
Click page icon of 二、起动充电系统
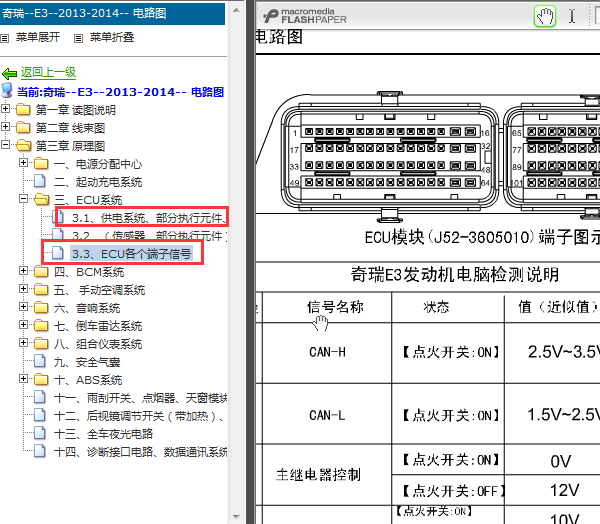(40, 181)
